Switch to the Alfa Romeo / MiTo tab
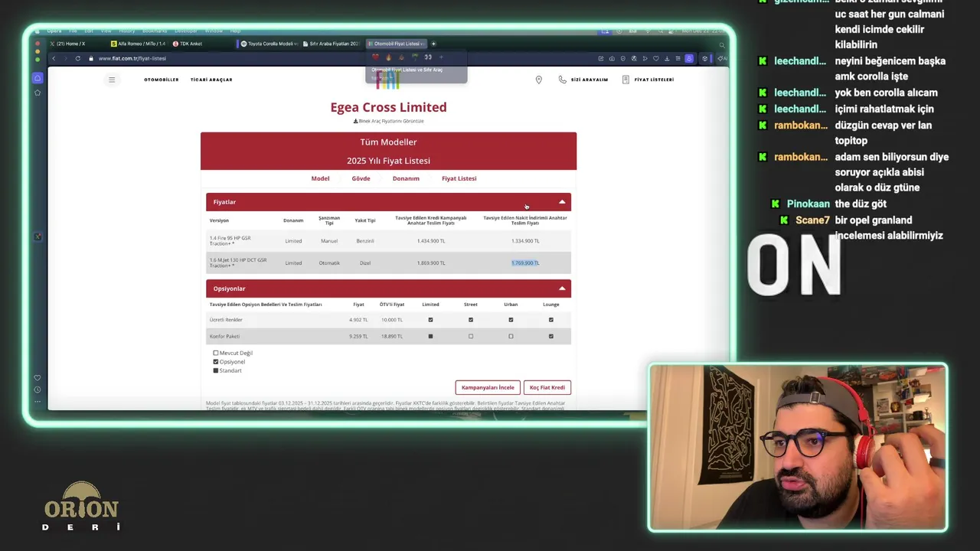980x551 pixels. (138, 44)
